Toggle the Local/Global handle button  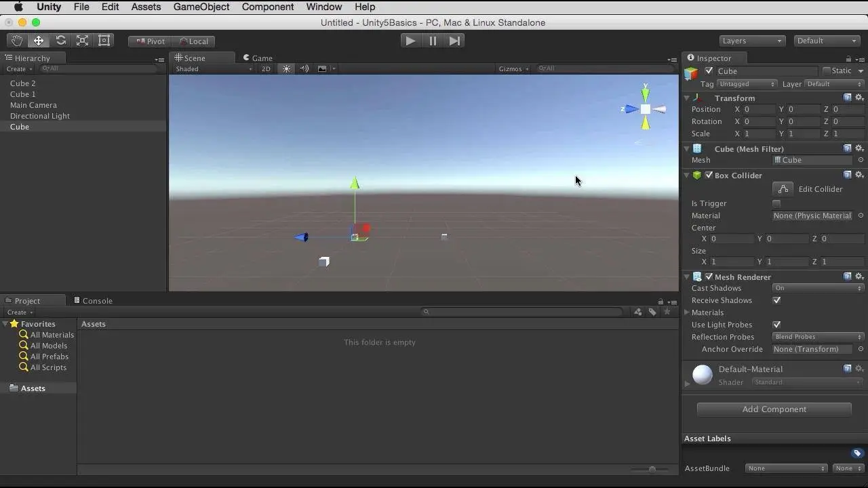[193, 41]
